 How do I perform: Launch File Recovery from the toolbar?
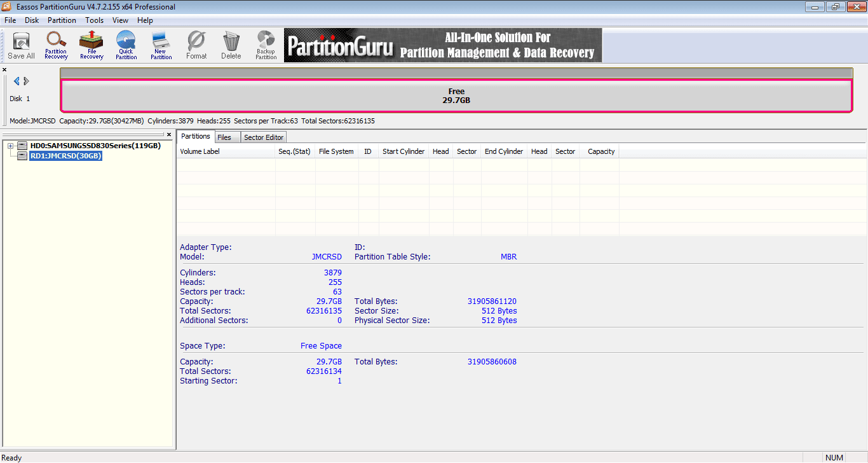click(x=92, y=45)
